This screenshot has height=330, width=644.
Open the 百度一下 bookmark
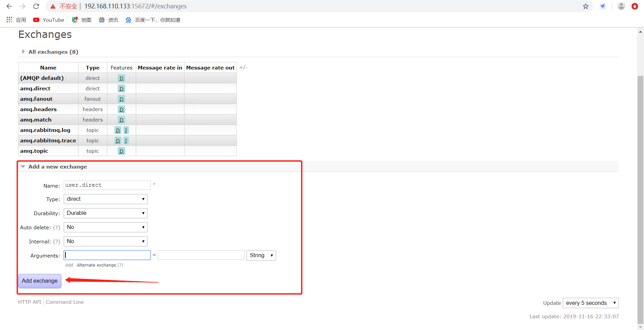(153, 20)
